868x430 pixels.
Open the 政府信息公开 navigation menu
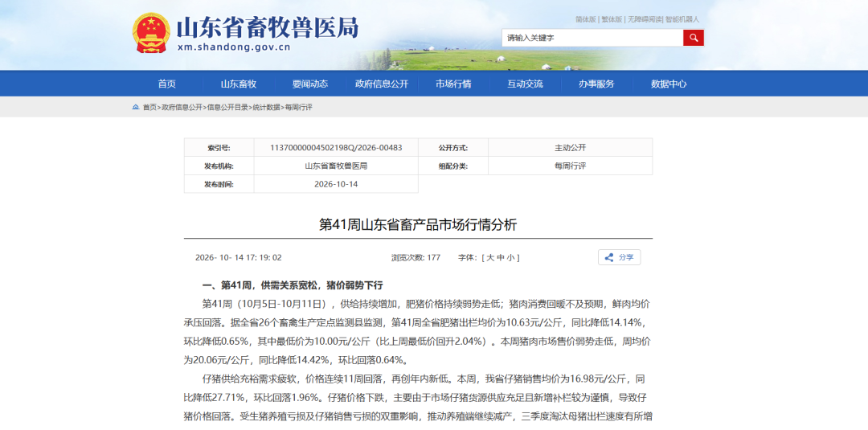tap(382, 84)
